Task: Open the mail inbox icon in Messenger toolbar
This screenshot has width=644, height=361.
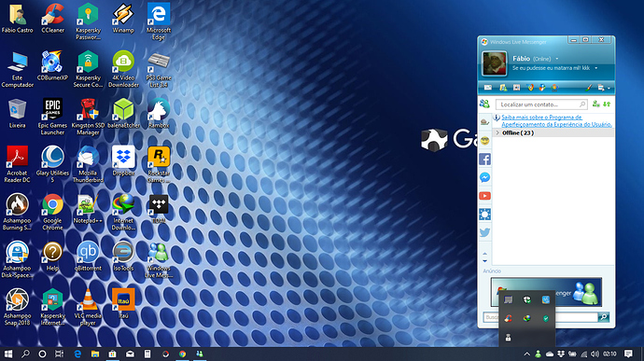Action: [x=488, y=88]
